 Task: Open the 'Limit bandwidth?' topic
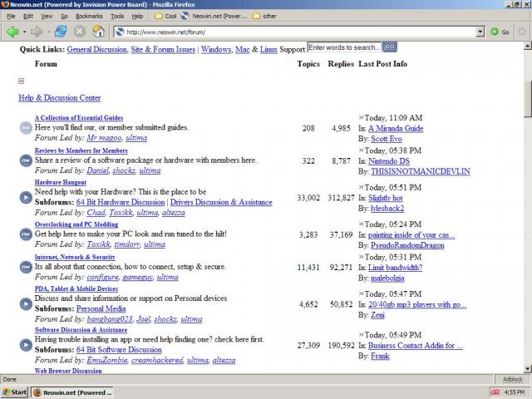(x=396, y=268)
